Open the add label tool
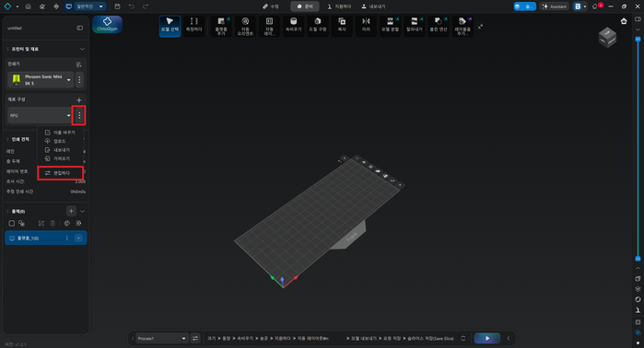This screenshot has height=348, width=644. [463, 26]
